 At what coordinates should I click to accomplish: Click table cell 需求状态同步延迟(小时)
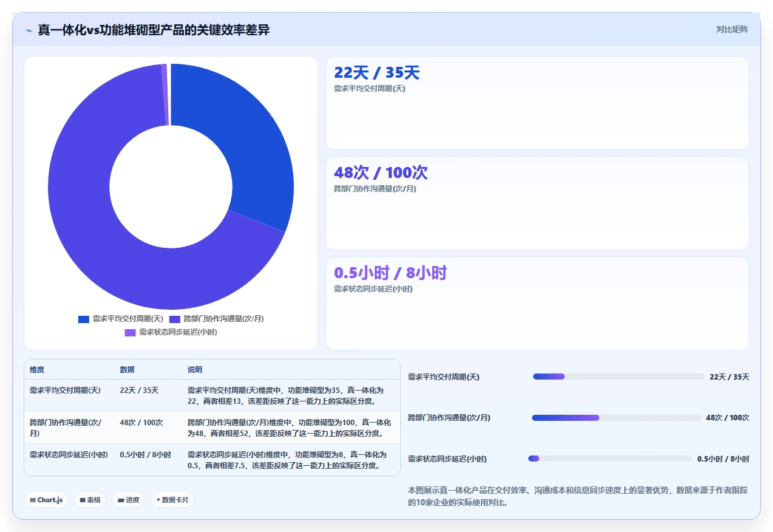pos(69,455)
